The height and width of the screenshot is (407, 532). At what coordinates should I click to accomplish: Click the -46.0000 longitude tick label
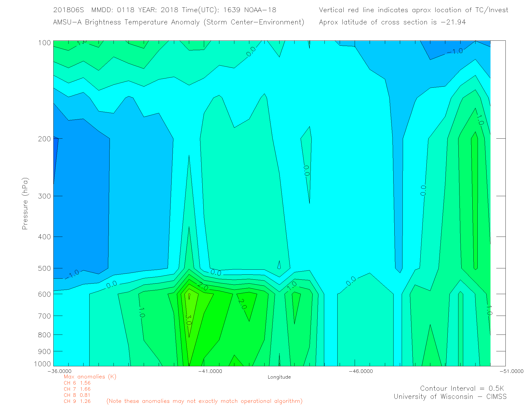360,371
